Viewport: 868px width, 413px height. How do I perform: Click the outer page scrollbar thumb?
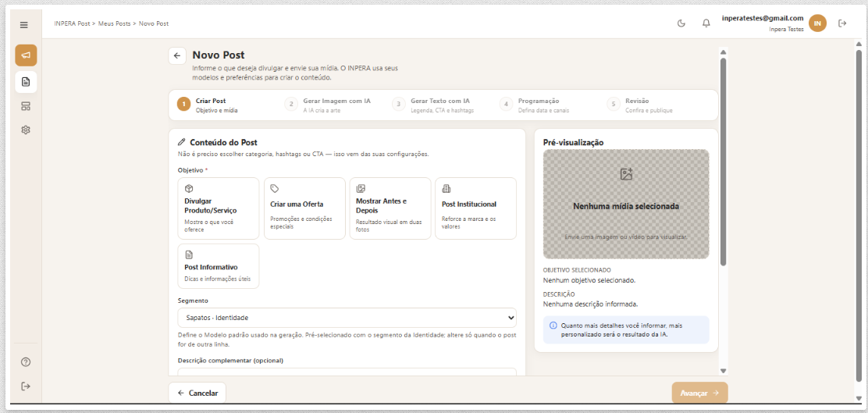859,215
